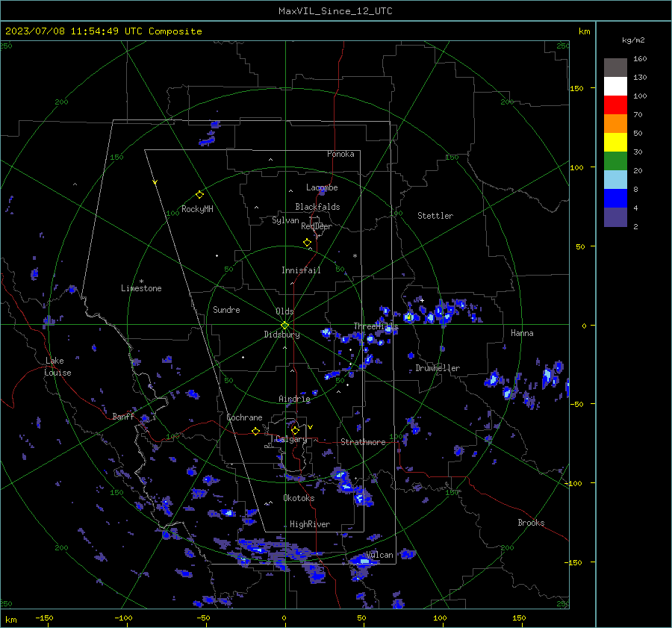This screenshot has height=628, width=672.
Task: Click the yellow diamond marker at RockyMH
Action: point(199,195)
